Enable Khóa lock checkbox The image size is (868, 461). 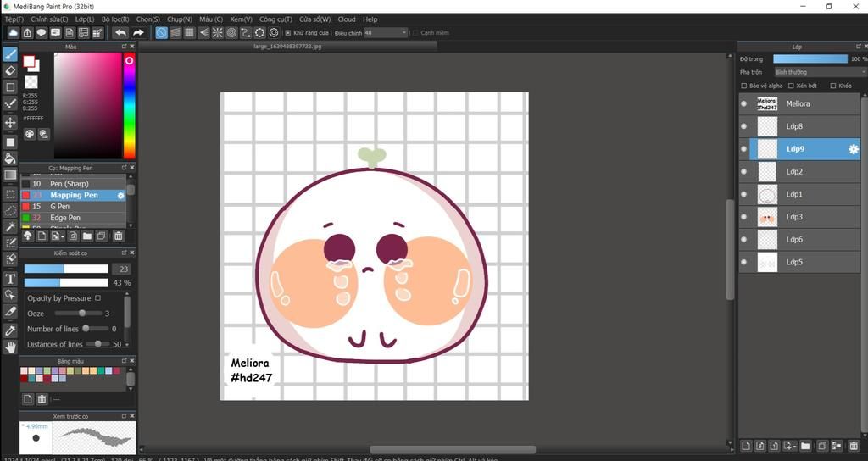[832, 86]
